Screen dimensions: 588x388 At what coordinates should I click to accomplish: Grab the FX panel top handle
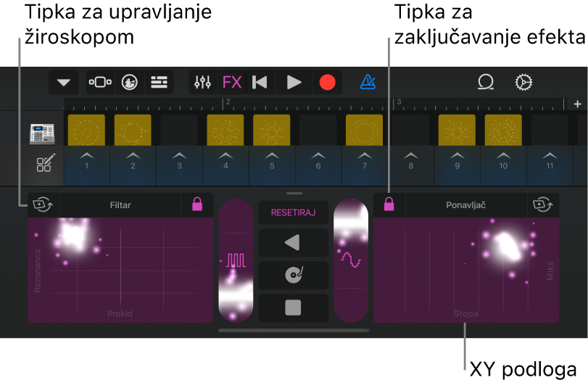click(294, 193)
